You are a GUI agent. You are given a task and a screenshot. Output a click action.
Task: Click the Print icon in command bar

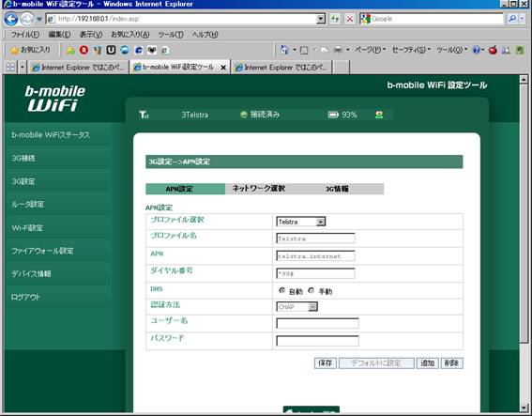tap(338, 51)
